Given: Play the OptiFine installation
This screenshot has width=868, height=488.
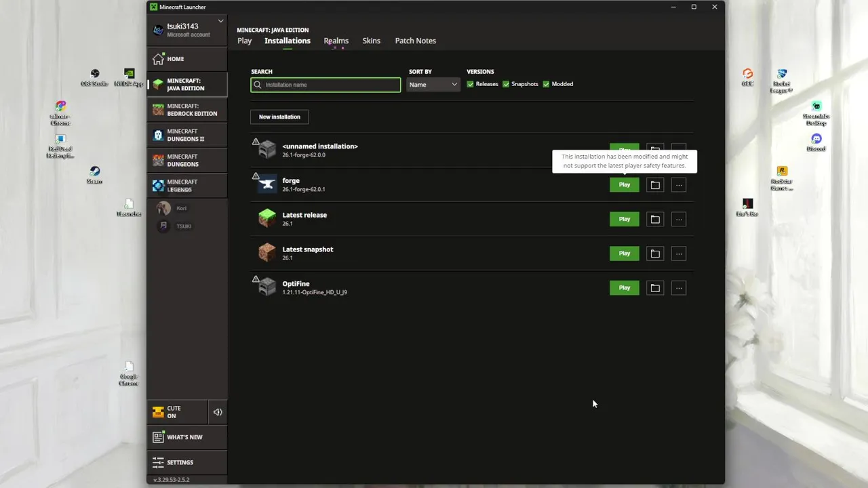Looking at the screenshot, I should coord(625,288).
